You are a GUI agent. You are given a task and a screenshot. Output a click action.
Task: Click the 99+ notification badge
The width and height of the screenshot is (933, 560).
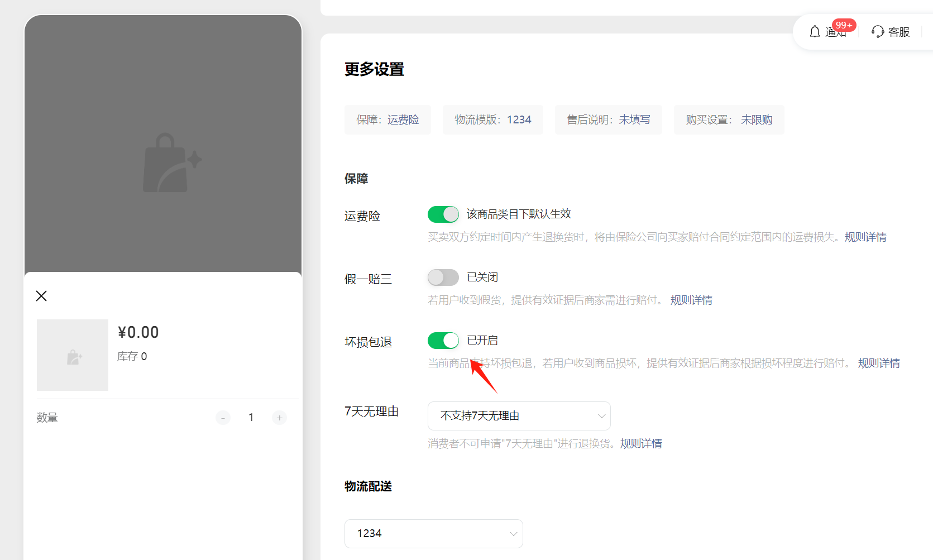click(x=843, y=25)
